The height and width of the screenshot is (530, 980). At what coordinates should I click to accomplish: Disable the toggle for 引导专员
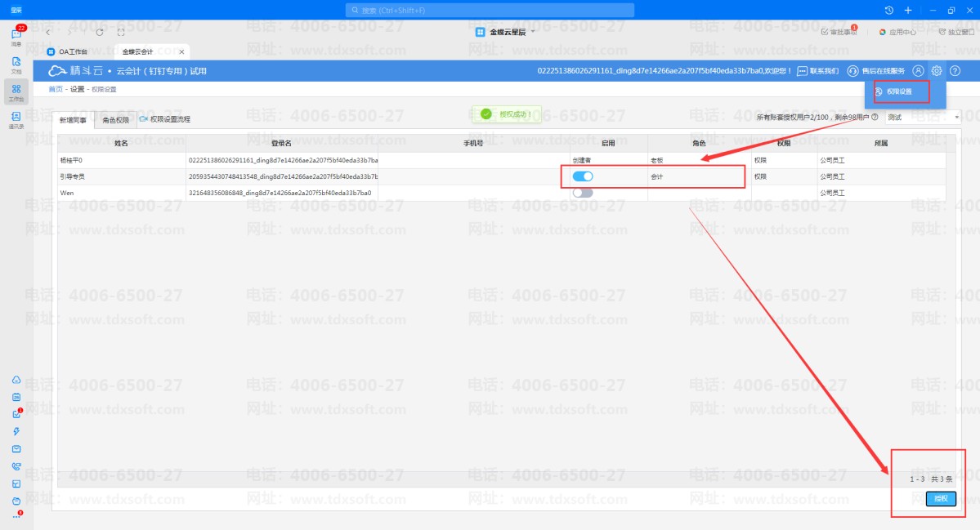click(582, 176)
